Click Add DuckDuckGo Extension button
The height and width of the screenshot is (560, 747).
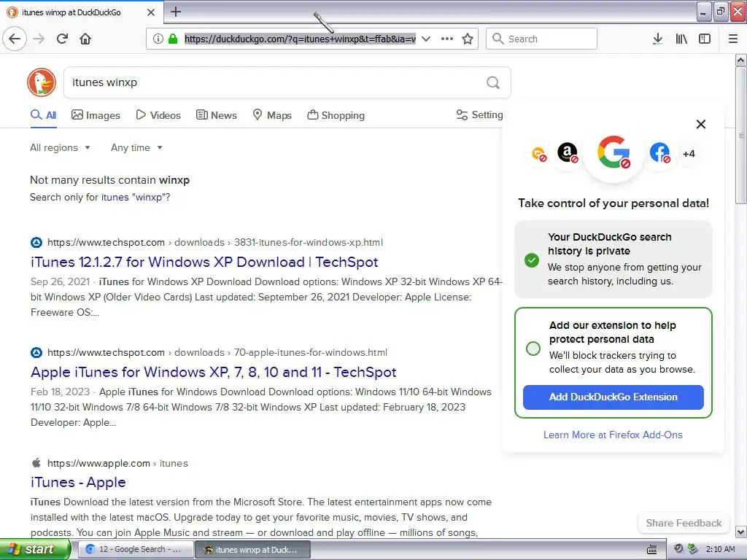613,397
